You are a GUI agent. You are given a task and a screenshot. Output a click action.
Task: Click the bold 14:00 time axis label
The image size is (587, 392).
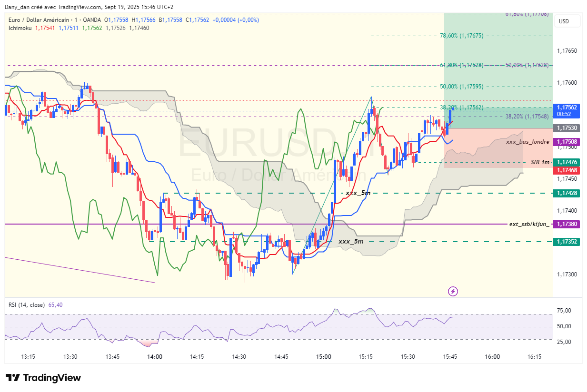tap(155, 357)
